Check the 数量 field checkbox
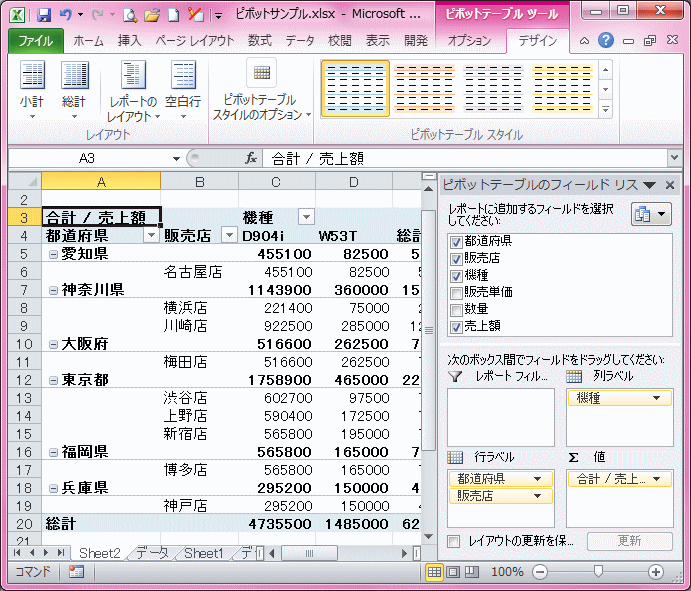Viewport: 691px width, 591px height. tap(456, 309)
